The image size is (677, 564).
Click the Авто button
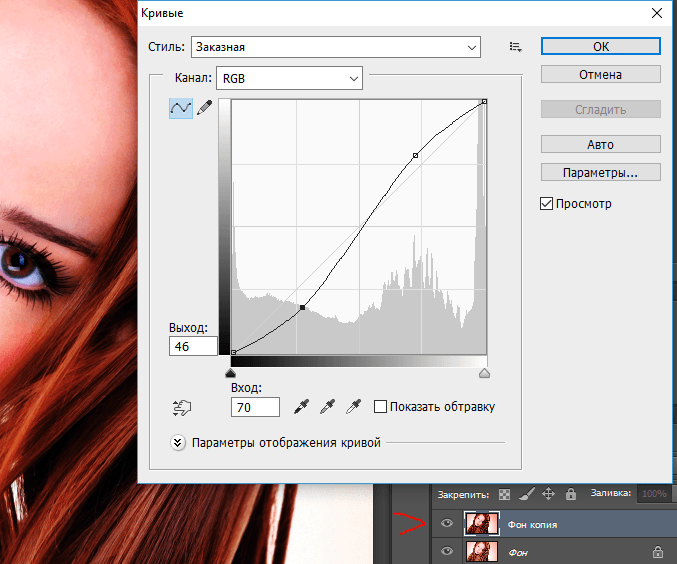click(601, 144)
